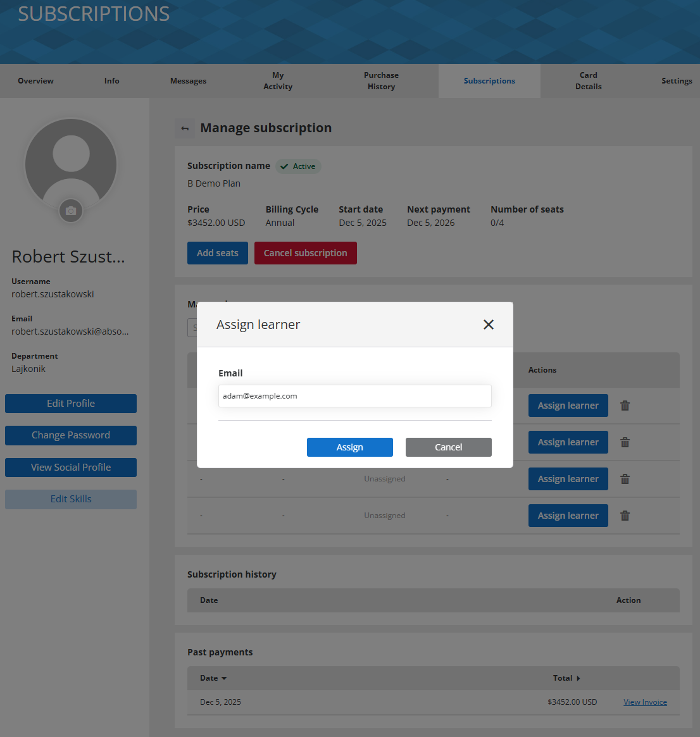Sort past payments by Total arrow
700x737 pixels.
click(x=578, y=678)
